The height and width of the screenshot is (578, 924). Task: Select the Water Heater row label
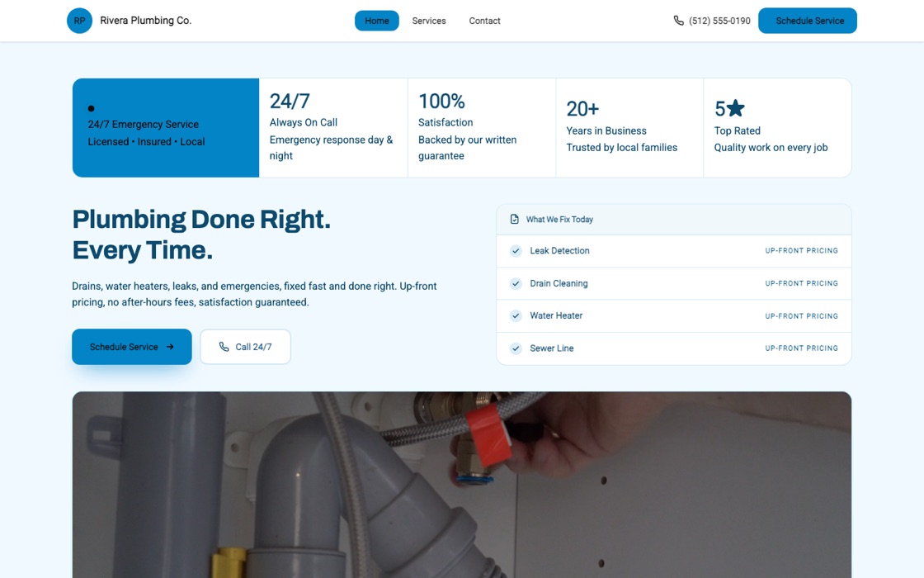(x=556, y=315)
